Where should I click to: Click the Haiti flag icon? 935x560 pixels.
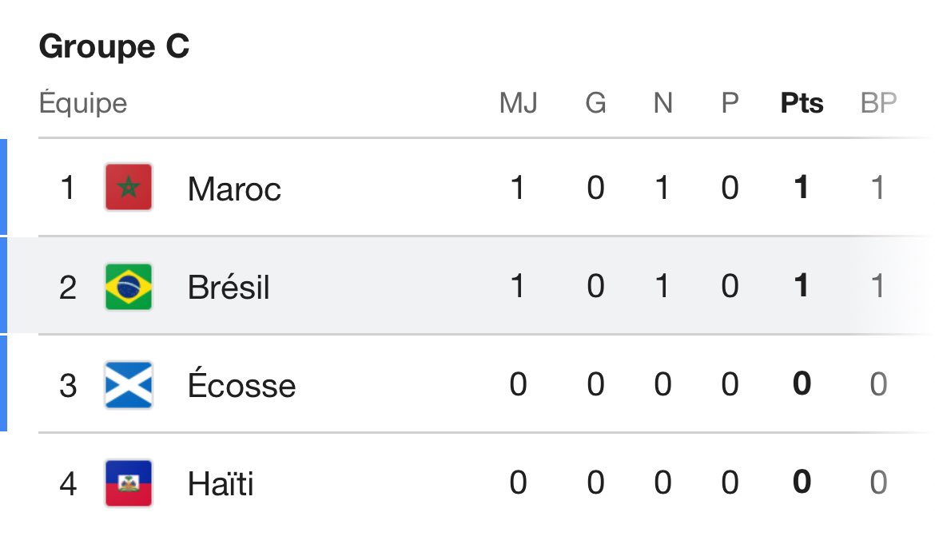tap(129, 483)
